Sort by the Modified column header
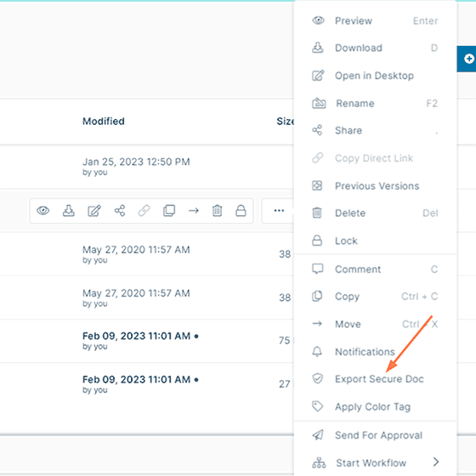 [104, 121]
